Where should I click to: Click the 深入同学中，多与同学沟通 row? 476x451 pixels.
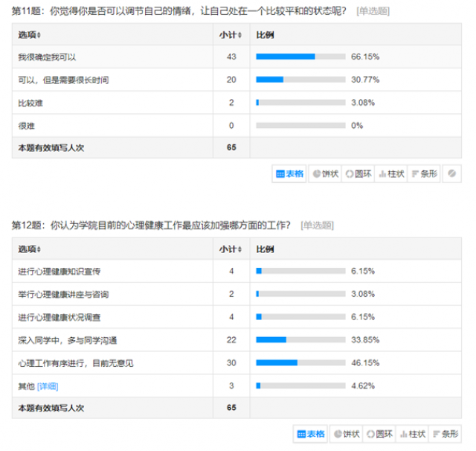point(237,340)
